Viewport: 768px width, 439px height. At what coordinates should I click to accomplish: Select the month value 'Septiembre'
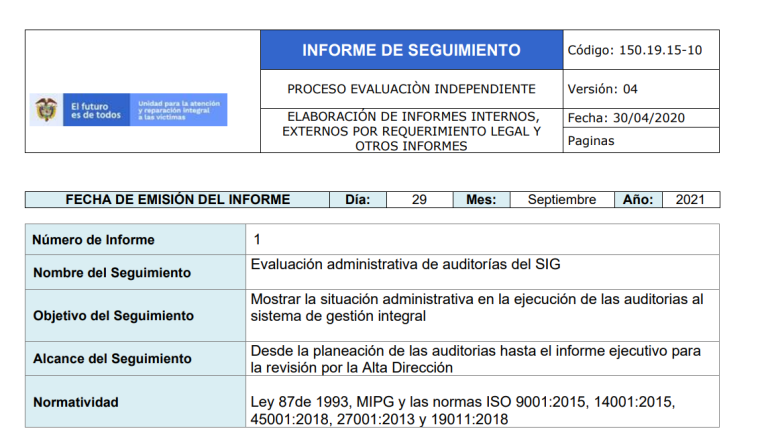pos(561,199)
